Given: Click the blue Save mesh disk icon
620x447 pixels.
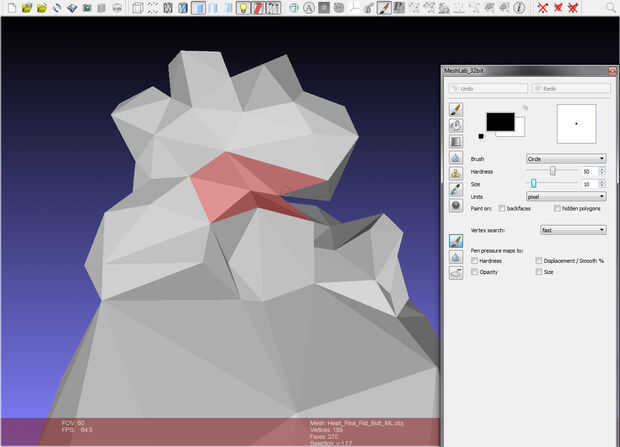Looking at the screenshot, I should click(x=72, y=8).
